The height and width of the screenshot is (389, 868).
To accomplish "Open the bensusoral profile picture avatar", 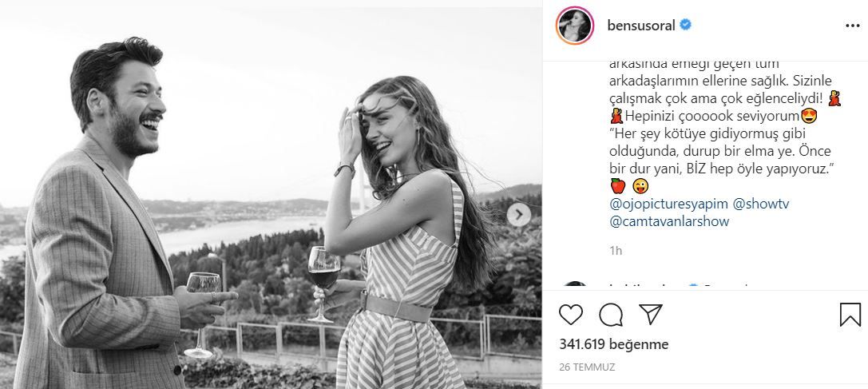I will 575,26.
